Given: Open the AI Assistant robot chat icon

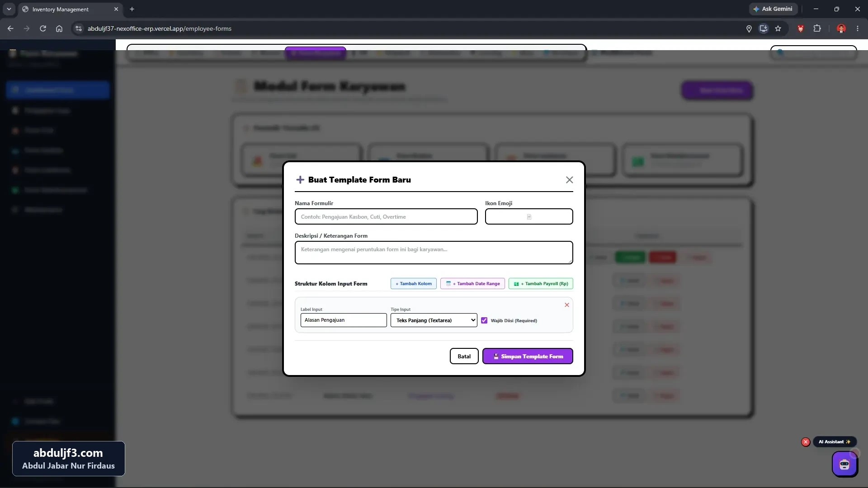Looking at the screenshot, I should 844,465.
